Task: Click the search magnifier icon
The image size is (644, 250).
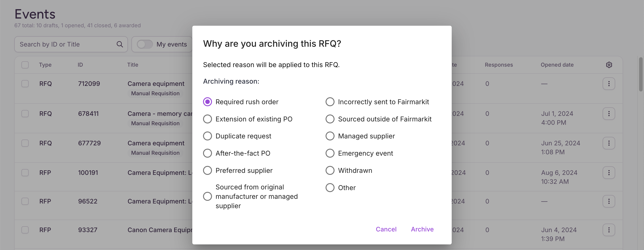Action: (120, 44)
